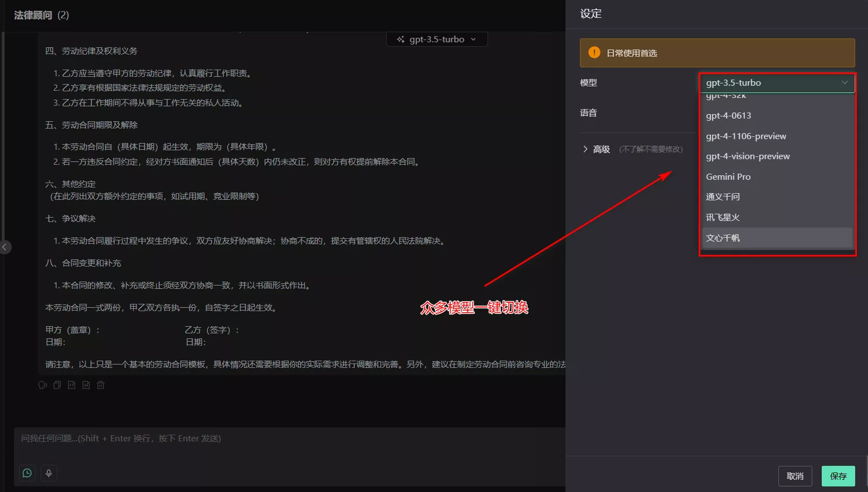This screenshot has height=492, width=868.
Task: Click 保存 to save settings
Action: point(838,476)
